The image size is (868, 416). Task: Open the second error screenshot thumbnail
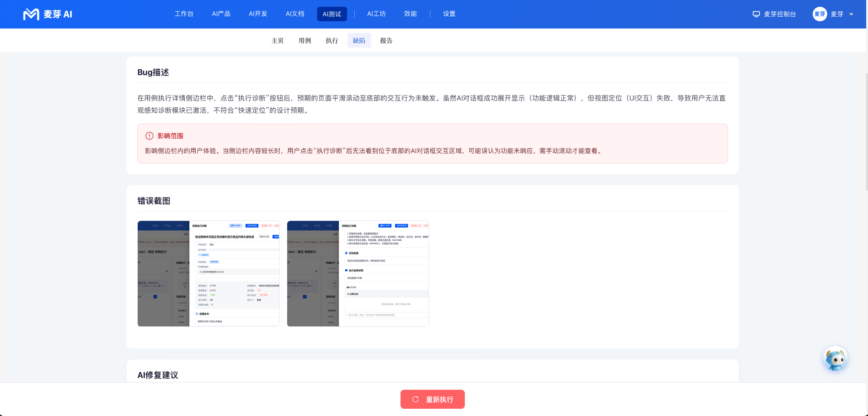pos(358,273)
